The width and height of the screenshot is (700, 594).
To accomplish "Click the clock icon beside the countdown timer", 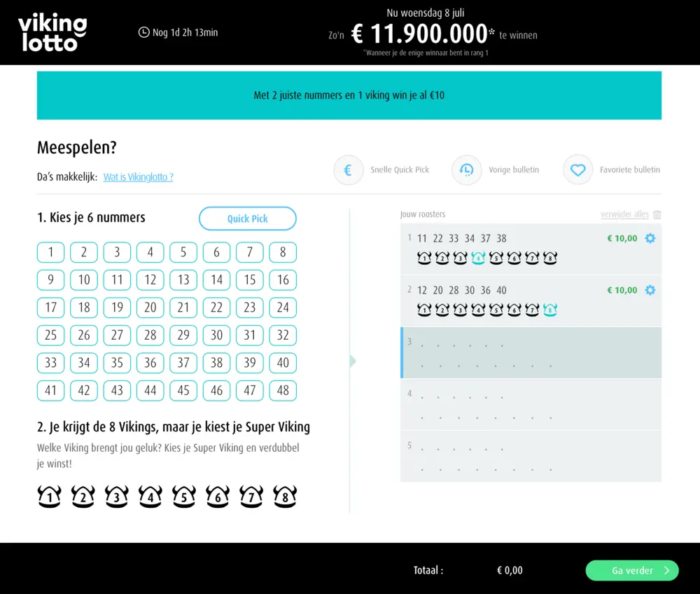I will [145, 32].
